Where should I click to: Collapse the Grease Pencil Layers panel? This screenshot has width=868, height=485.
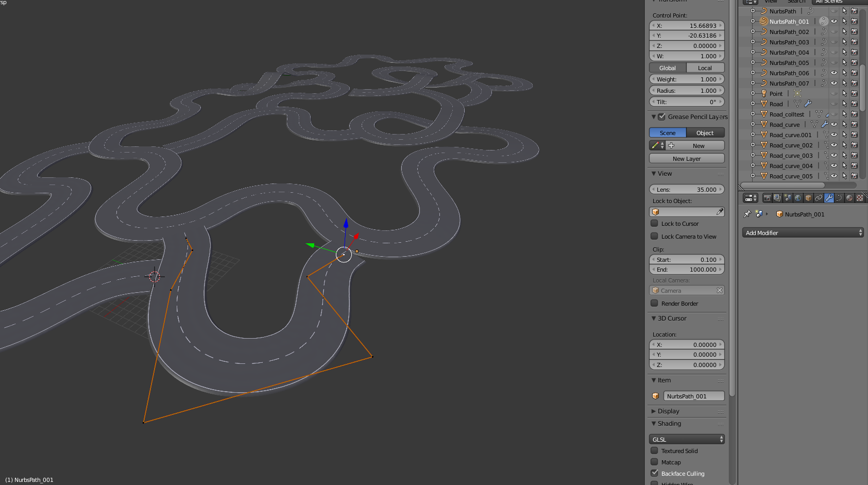(x=654, y=116)
